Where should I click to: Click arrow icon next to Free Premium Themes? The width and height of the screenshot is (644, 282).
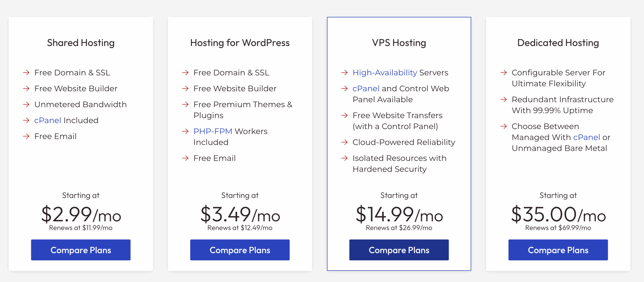click(185, 104)
